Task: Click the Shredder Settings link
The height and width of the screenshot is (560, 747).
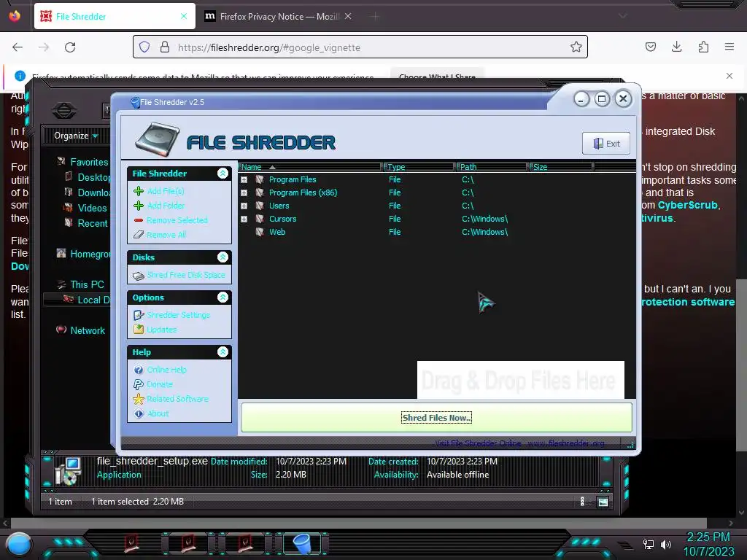Action: coord(178,315)
